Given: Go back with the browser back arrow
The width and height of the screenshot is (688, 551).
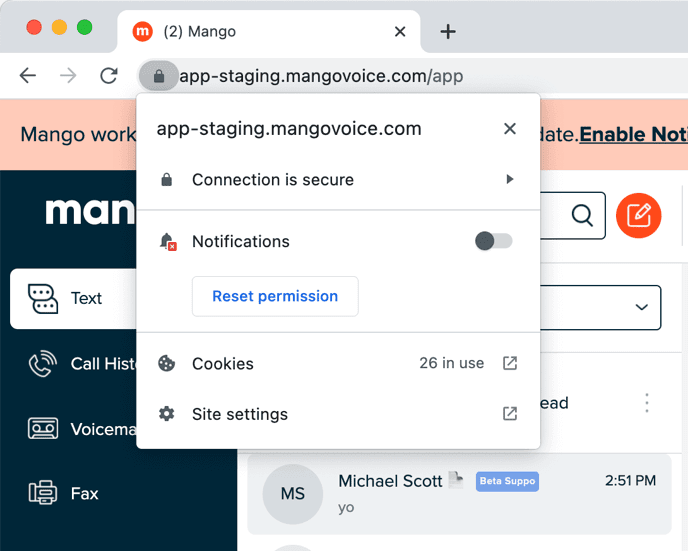Looking at the screenshot, I should [28, 76].
